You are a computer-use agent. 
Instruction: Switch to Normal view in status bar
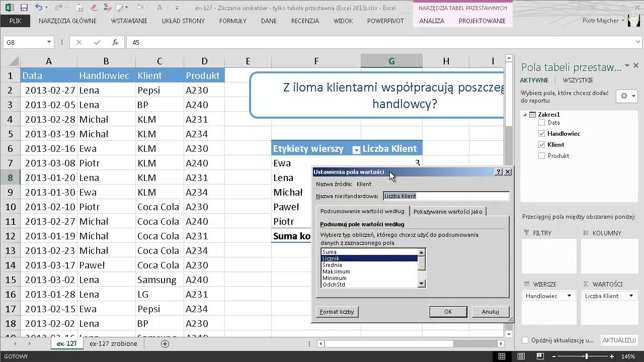(502, 356)
